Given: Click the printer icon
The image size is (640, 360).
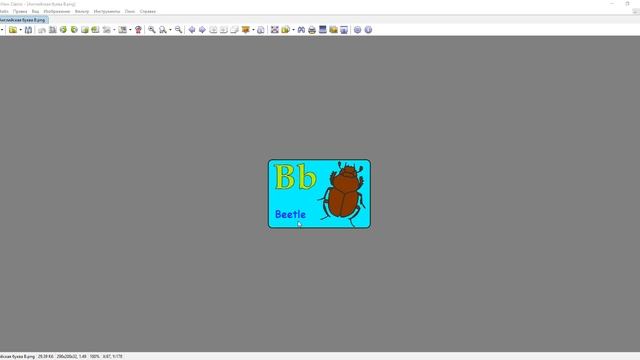Looking at the screenshot, I should tap(312, 30).
